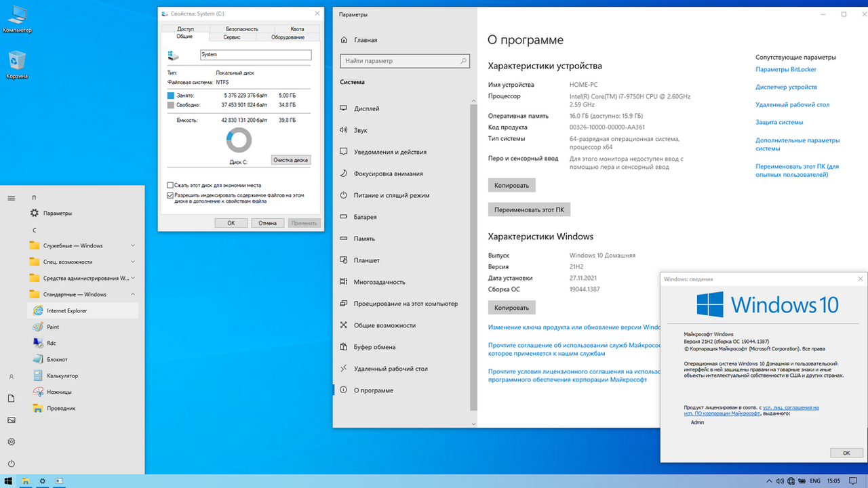Open the notification center icon
868x488 pixels.
pyautogui.click(x=854, y=481)
